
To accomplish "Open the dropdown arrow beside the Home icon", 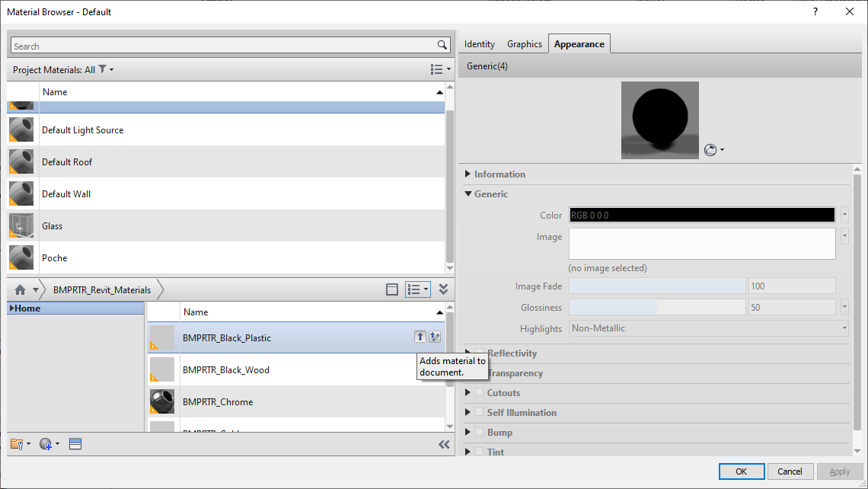I will pos(36,289).
